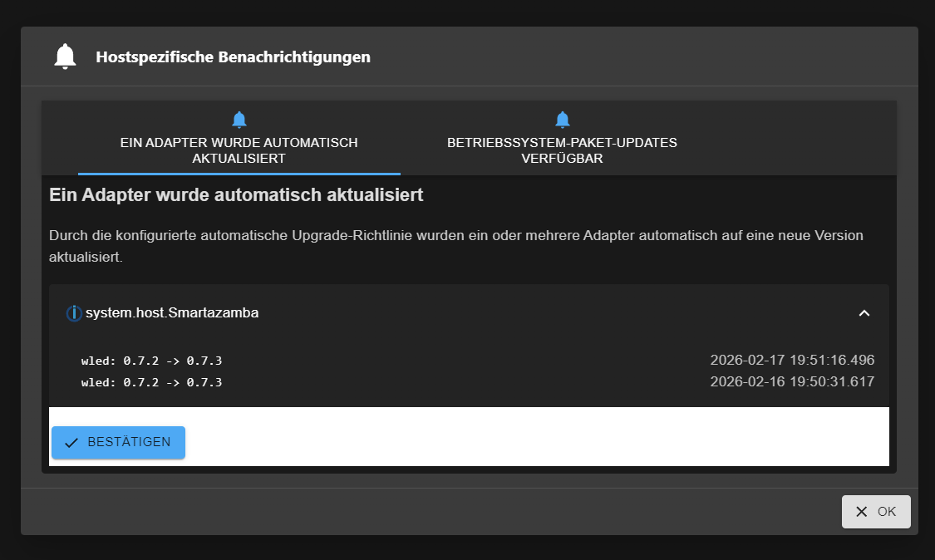
Task: Click the system.host.Smartazamba host name
Action: click(172, 313)
